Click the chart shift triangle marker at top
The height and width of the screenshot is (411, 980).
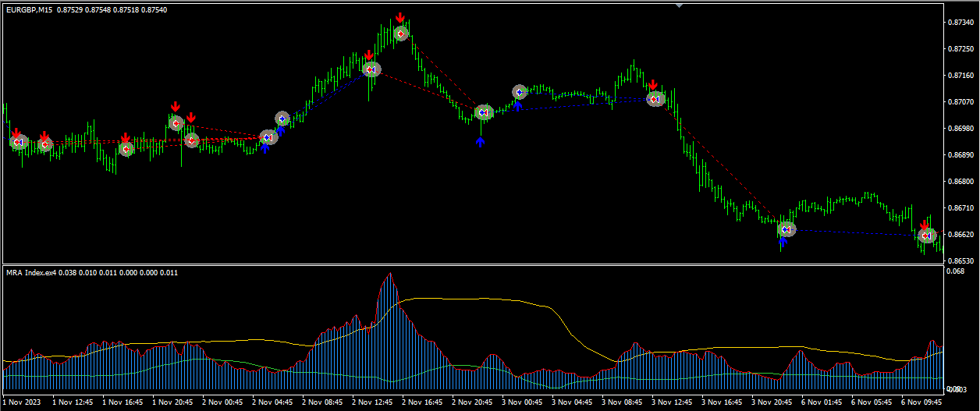pyautogui.click(x=679, y=5)
